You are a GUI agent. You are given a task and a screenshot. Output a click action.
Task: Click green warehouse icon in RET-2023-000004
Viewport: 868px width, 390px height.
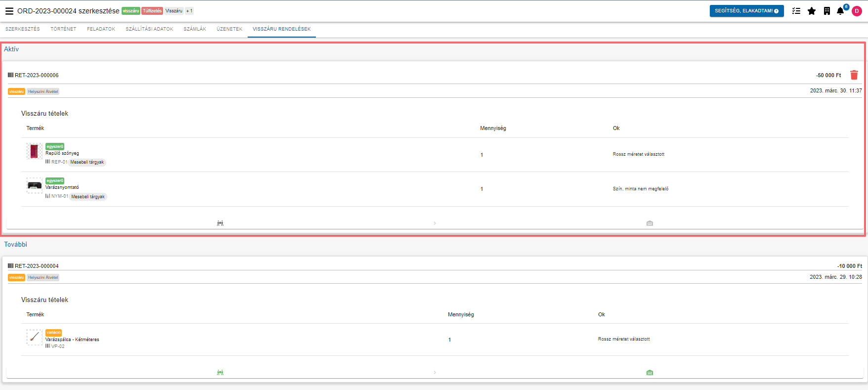click(650, 373)
